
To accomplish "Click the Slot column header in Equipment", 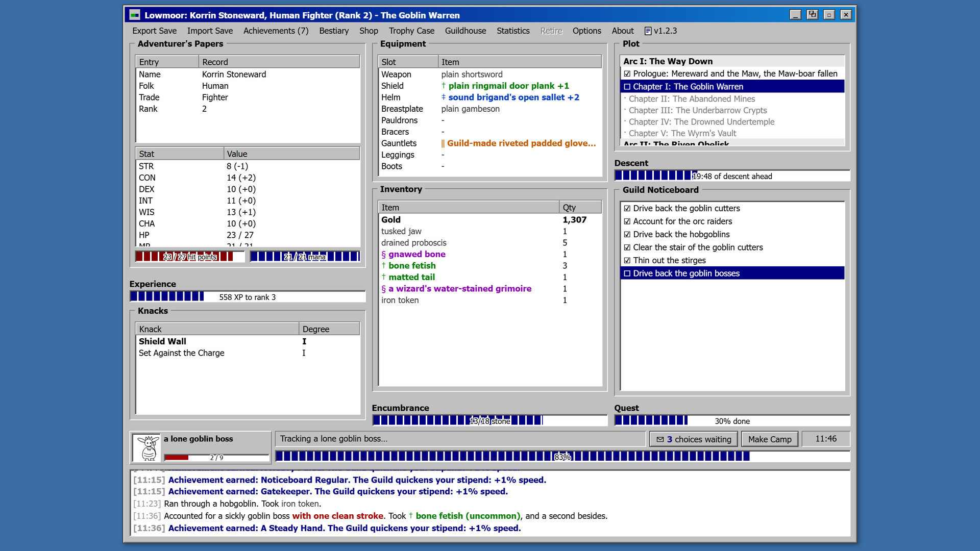I will pyautogui.click(x=408, y=62).
